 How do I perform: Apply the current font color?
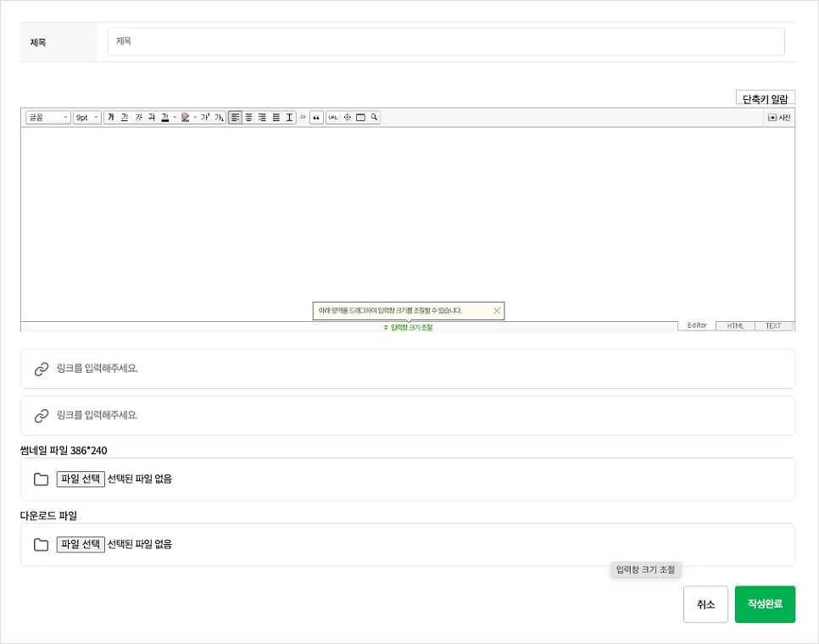164,118
